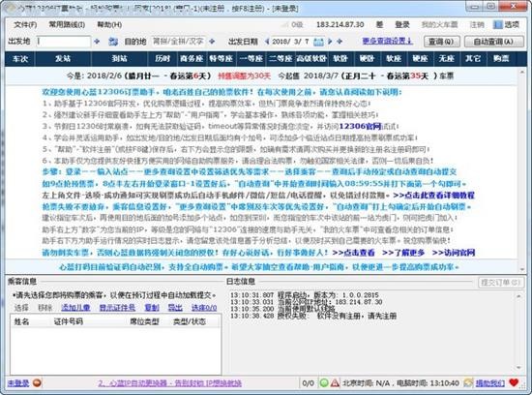This screenshot has height=395, width=532.
Task: Click the green status circle in status bar
Action: (x=324, y=383)
